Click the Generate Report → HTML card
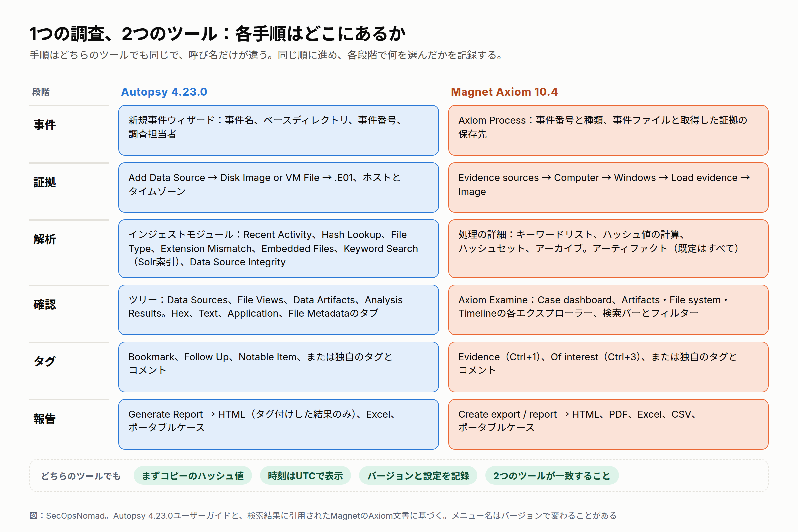798x532 pixels. pos(278,424)
